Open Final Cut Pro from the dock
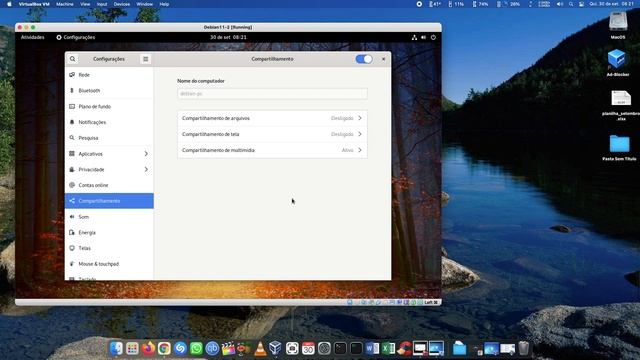The width and height of the screenshot is (640, 360). pos(228,348)
